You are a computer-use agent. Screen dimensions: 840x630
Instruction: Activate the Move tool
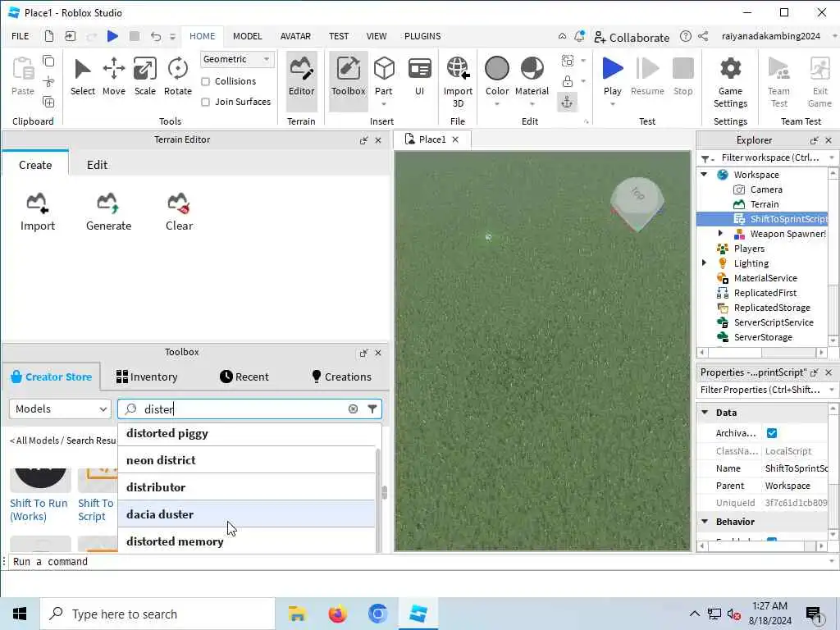pos(113,76)
